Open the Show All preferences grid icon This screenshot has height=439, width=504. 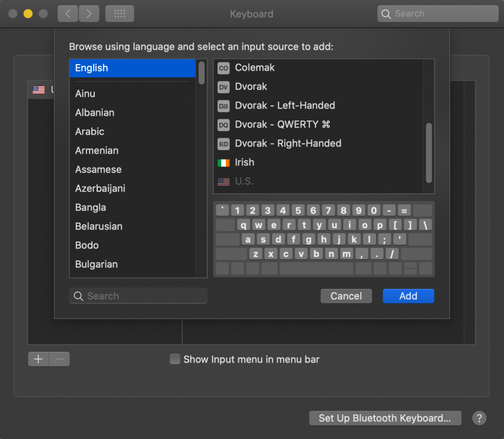(119, 13)
